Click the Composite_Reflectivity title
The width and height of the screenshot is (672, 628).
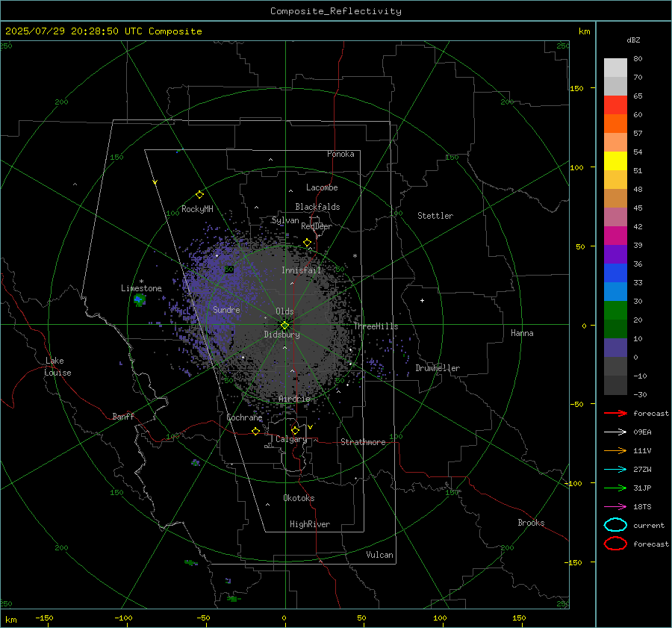(335, 11)
